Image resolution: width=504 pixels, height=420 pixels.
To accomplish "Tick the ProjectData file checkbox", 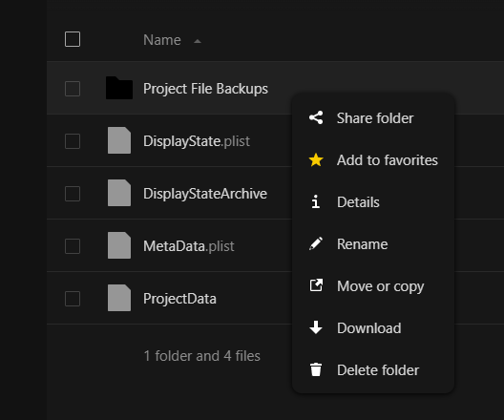I will click(x=73, y=299).
